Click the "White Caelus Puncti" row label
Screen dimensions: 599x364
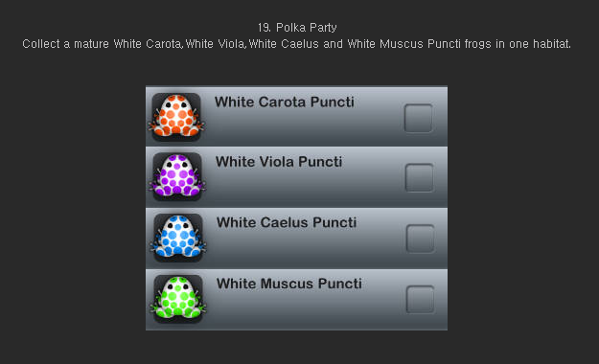(287, 222)
